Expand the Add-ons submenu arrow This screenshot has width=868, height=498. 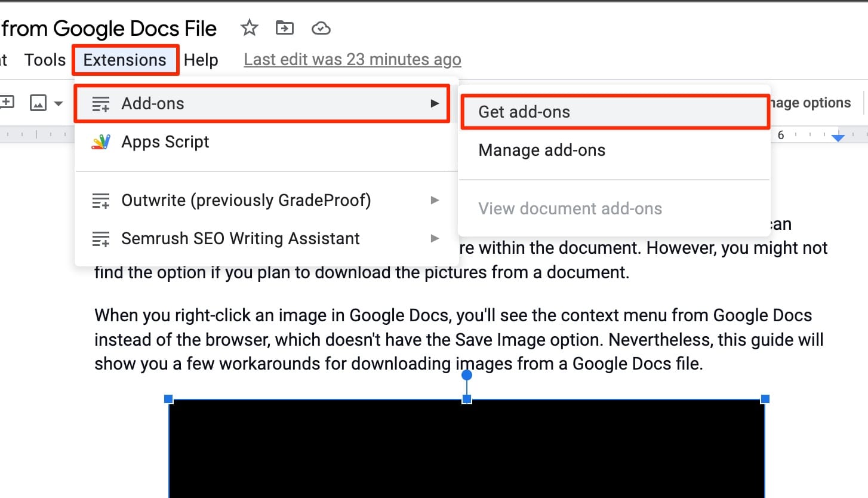tap(435, 104)
